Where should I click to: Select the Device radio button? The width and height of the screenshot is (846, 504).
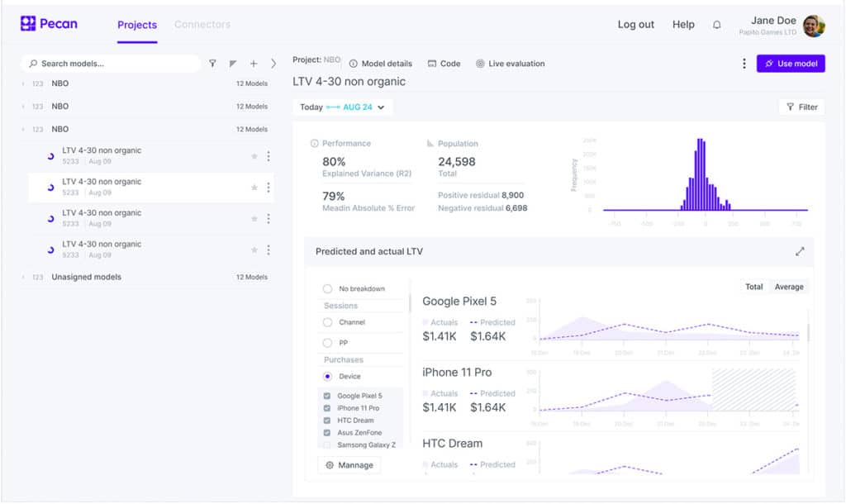(327, 376)
